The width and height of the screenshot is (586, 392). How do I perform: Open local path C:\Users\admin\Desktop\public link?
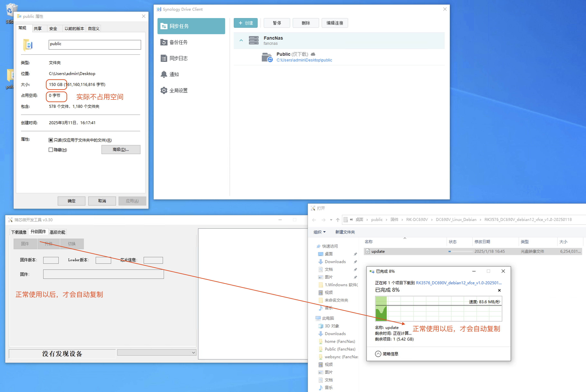(x=304, y=60)
